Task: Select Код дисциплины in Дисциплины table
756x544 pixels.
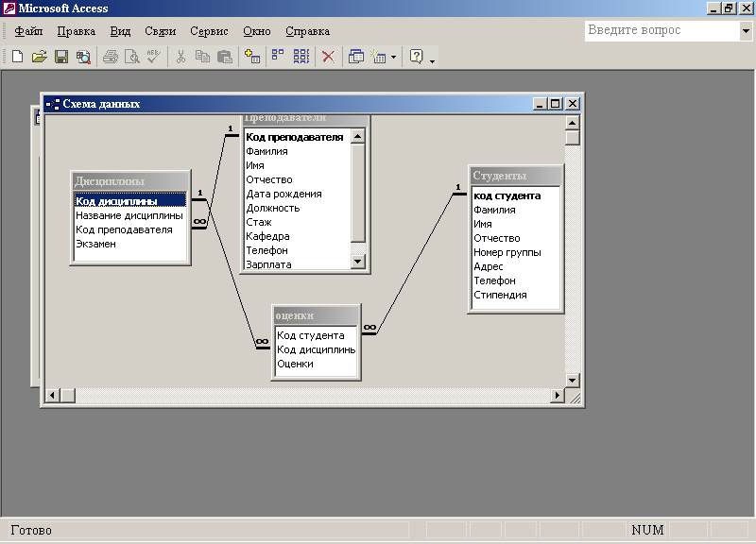Action: pyautogui.click(x=130, y=201)
